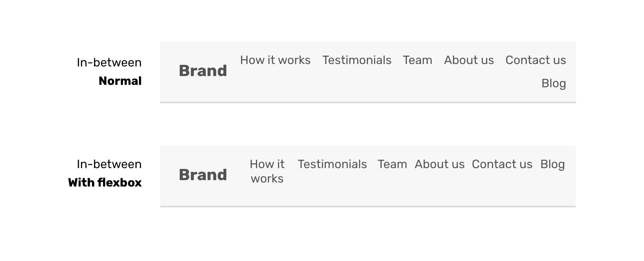
Task: Click the Brand logo in the Normal navbar
Action: 203,71
